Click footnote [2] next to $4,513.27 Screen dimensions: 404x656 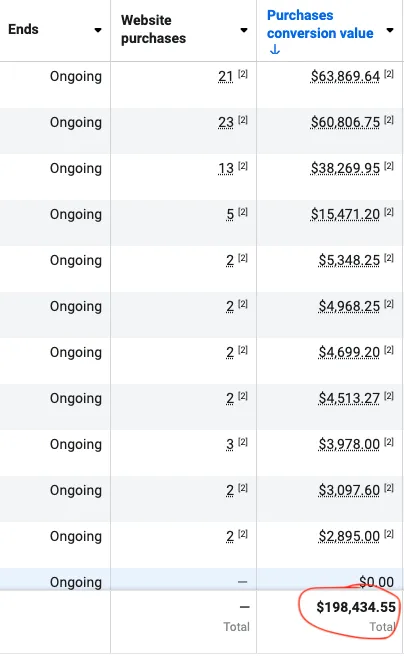389,396
